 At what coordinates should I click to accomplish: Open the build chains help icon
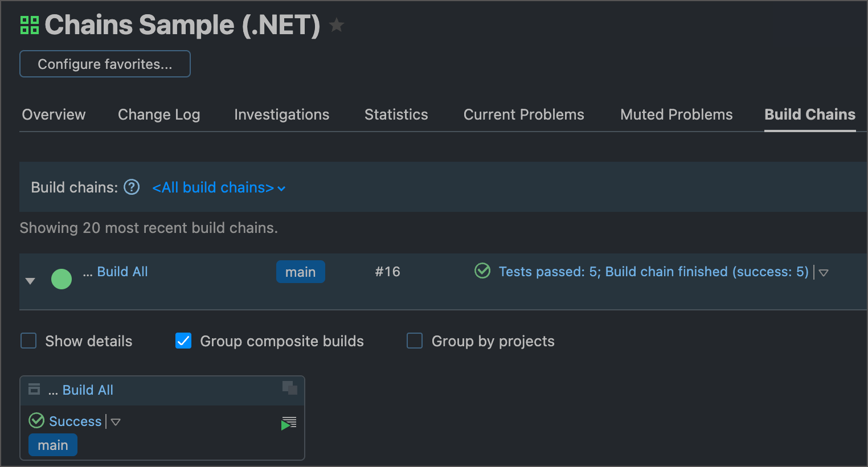coord(131,187)
